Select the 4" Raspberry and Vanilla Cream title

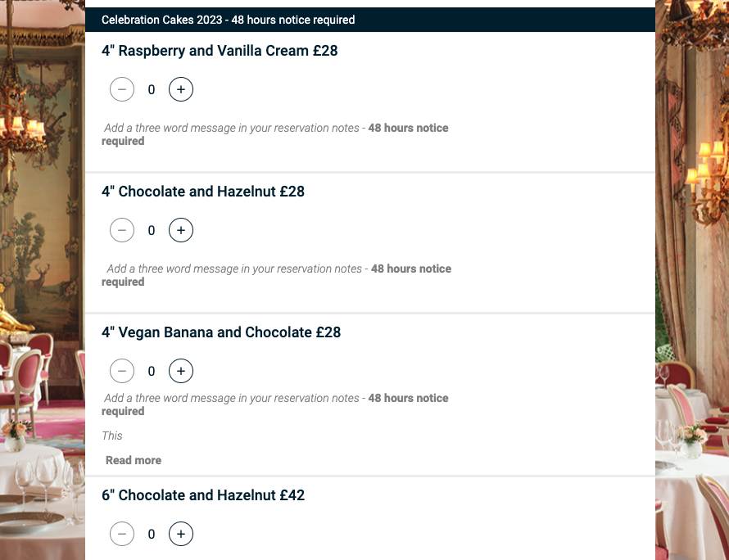(220, 51)
